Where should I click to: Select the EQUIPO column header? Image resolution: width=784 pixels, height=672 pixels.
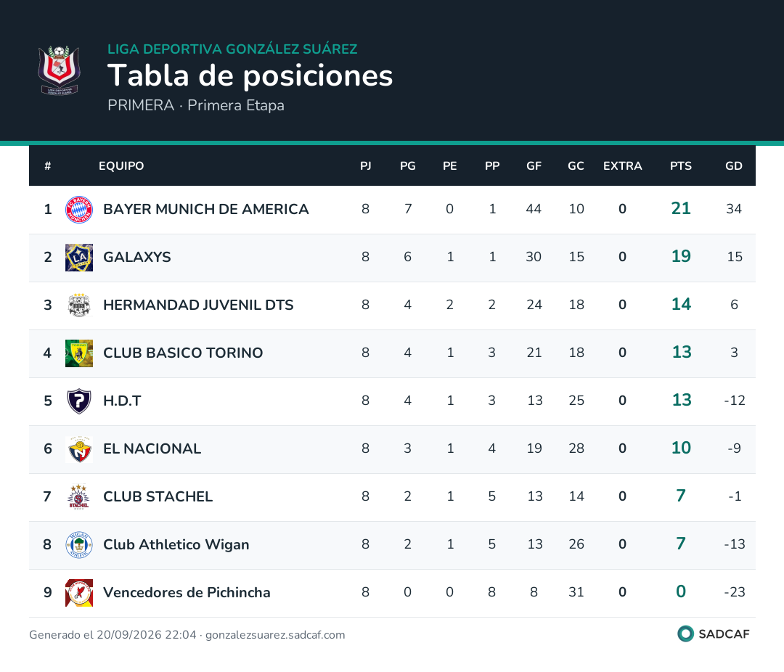point(121,166)
